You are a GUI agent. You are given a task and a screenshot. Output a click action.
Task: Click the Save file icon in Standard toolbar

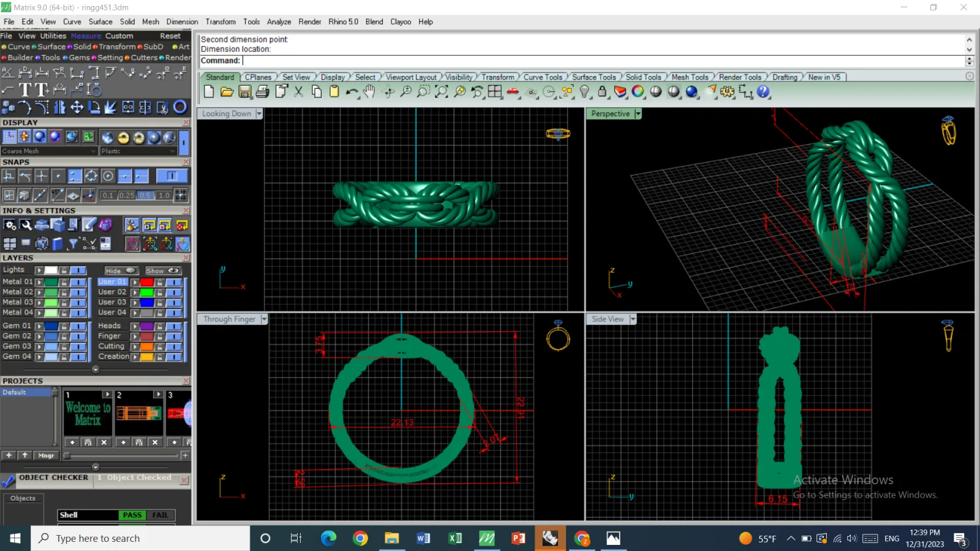244,92
